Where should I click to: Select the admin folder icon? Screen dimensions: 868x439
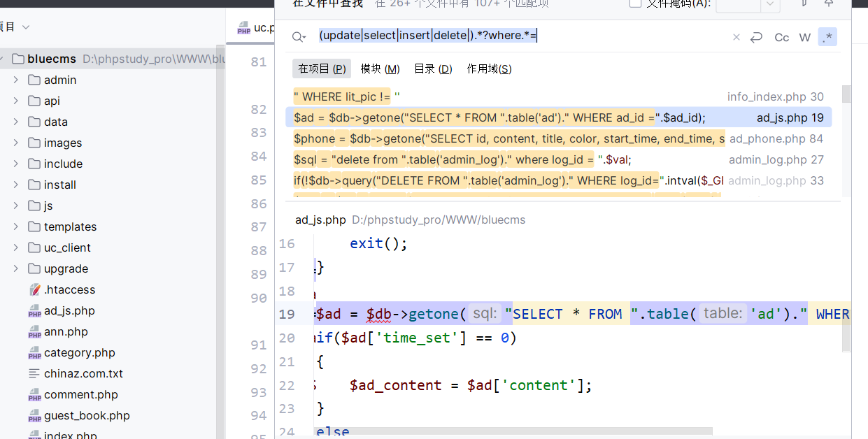click(x=34, y=80)
